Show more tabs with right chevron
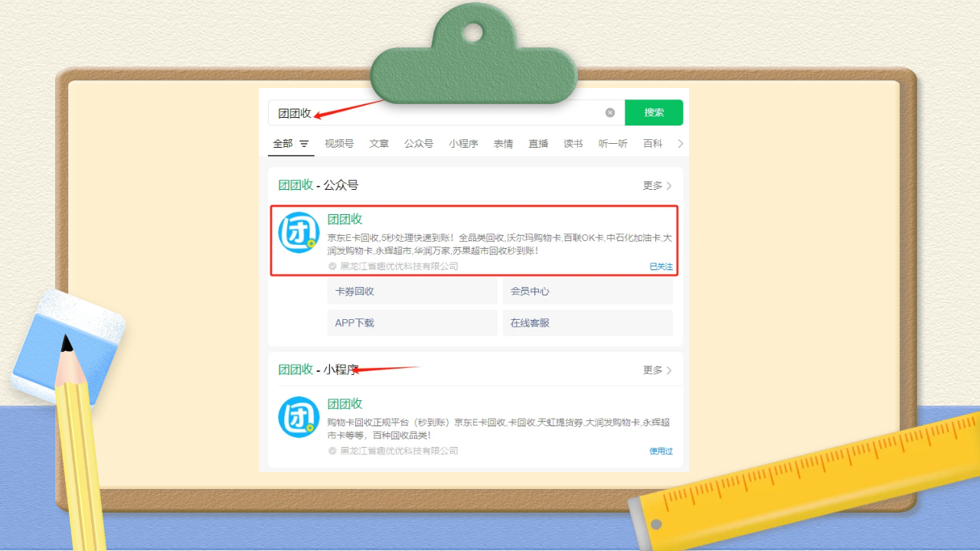Viewport: 980px width, 551px height. pos(681,144)
